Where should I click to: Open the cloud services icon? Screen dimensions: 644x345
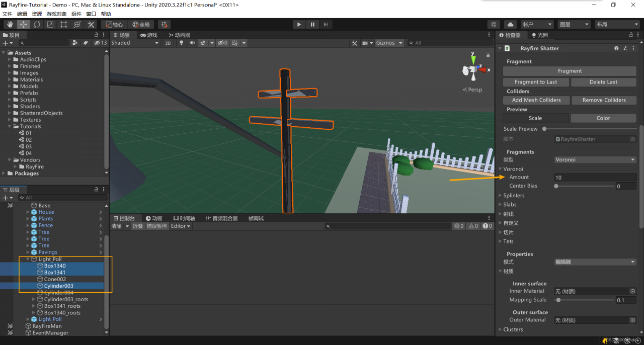[510, 24]
